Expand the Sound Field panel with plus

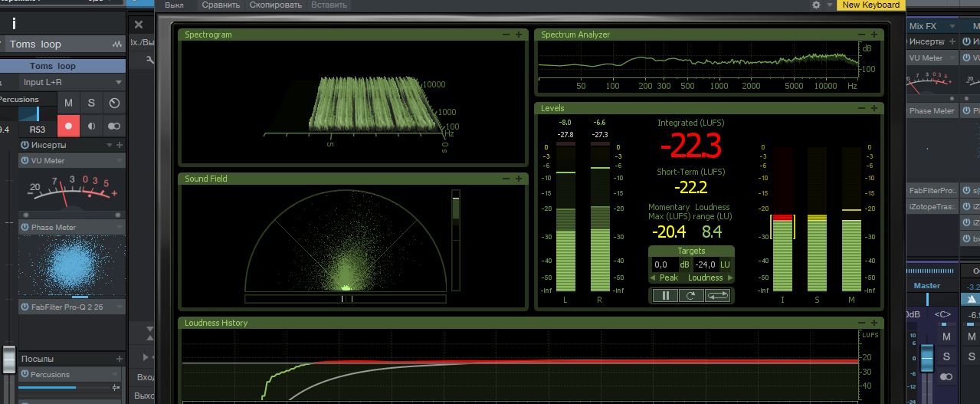click(519, 179)
